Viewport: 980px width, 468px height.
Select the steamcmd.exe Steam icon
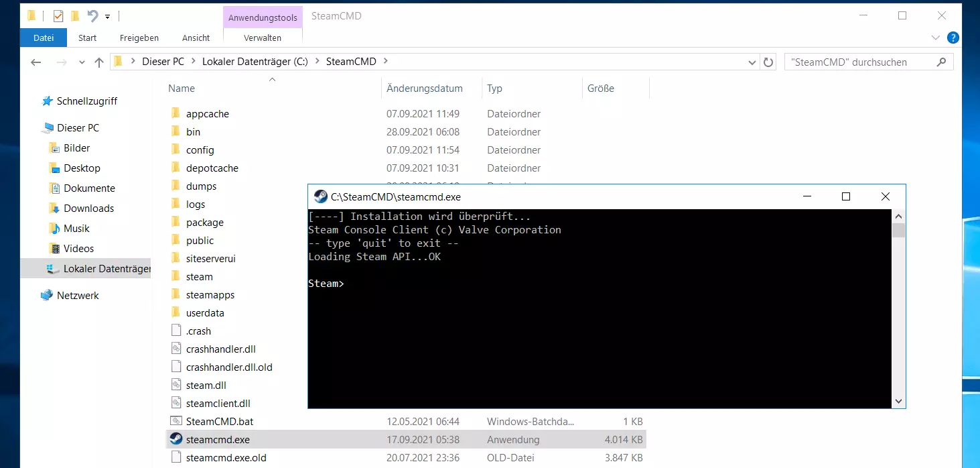point(176,439)
